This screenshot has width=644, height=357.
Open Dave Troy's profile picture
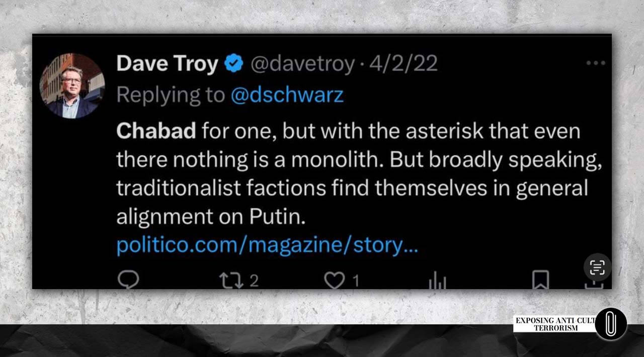point(72,86)
